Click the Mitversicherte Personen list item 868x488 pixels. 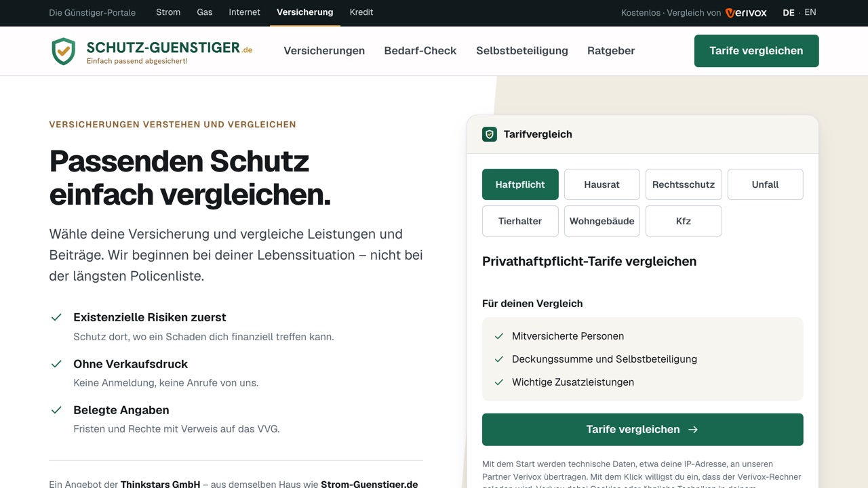point(568,336)
